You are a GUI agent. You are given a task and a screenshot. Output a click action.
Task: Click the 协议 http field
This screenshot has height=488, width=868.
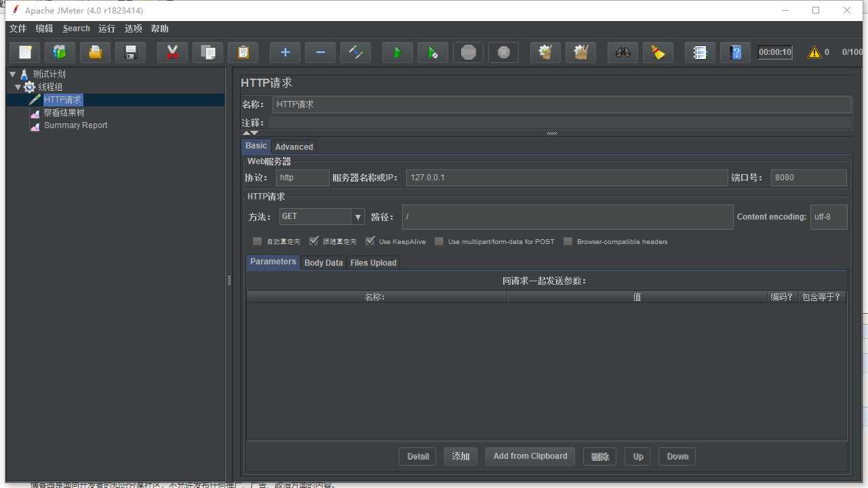tap(302, 178)
